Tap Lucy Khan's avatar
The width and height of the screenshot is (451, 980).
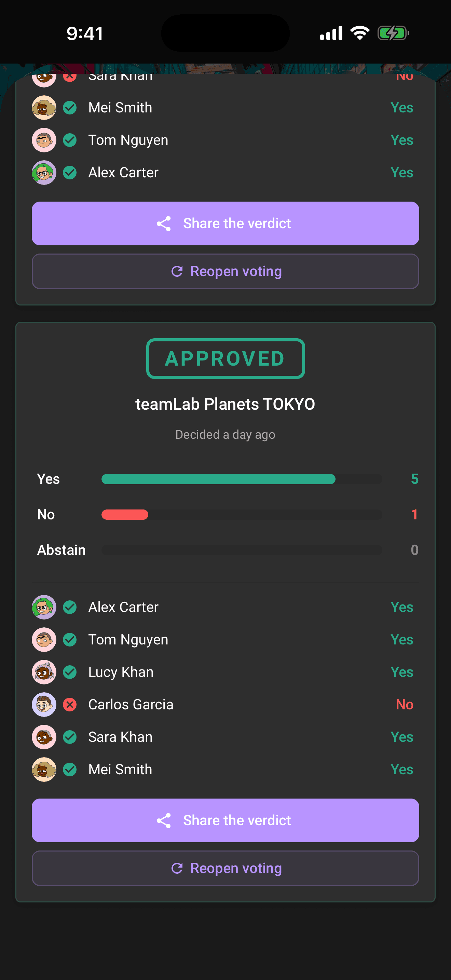(44, 672)
